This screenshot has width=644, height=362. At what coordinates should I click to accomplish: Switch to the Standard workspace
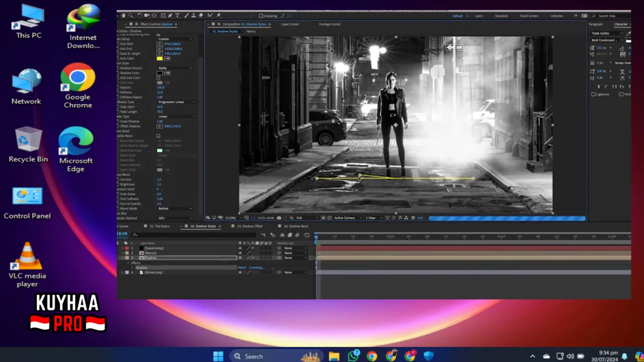click(501, 16)
